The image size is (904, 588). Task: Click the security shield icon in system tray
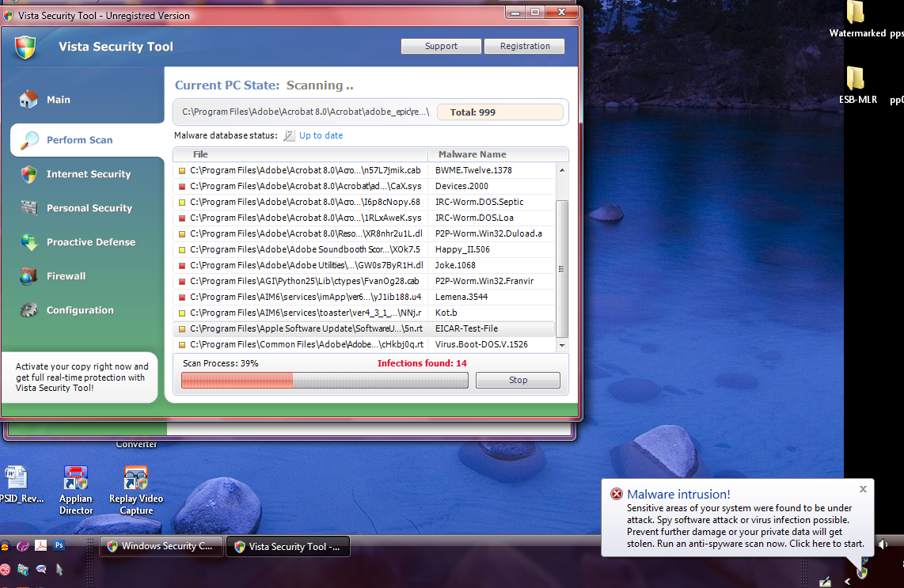[x=863, y=572]
